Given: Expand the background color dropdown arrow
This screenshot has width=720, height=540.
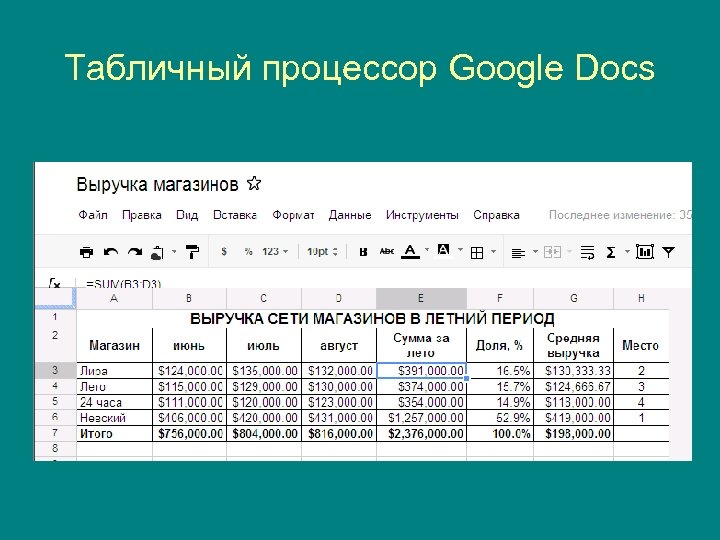Looking at the screenshot, I should (x=460, y=250).
